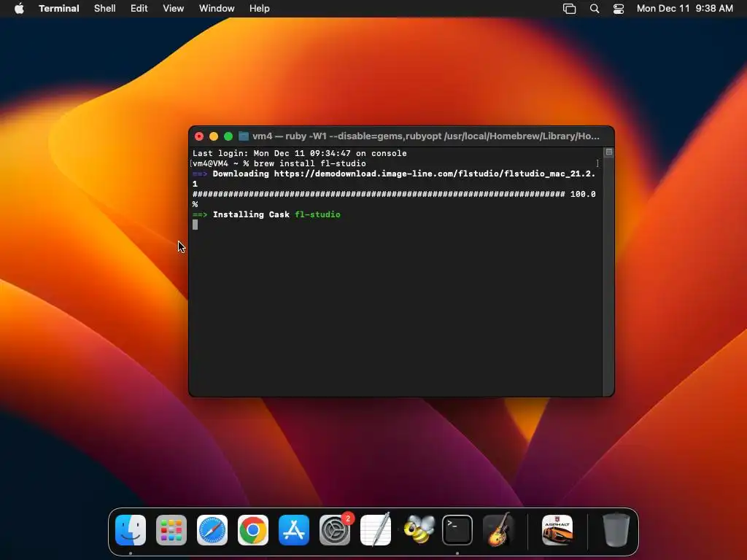Open the Trash in the Dock
Image resolution: width=747 pixels, height=560 pixels.
click(x=616, y=529)
